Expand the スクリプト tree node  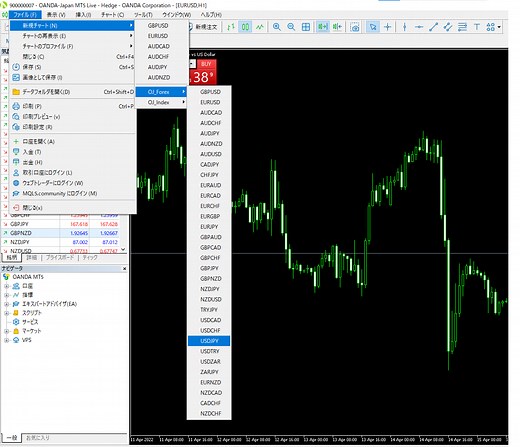(6, 313)
